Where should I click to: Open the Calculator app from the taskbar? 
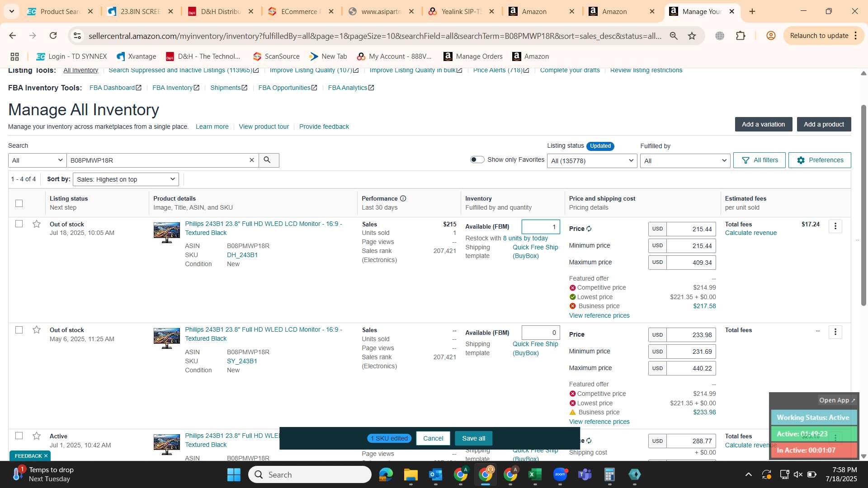tap(609, 474)
